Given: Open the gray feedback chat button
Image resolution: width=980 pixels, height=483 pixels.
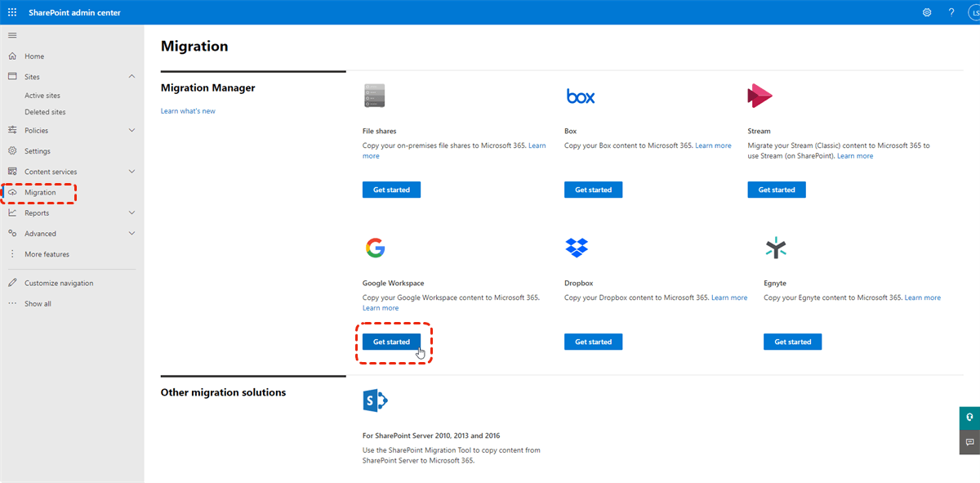Looking at the screenshot, I should [969, 441].
